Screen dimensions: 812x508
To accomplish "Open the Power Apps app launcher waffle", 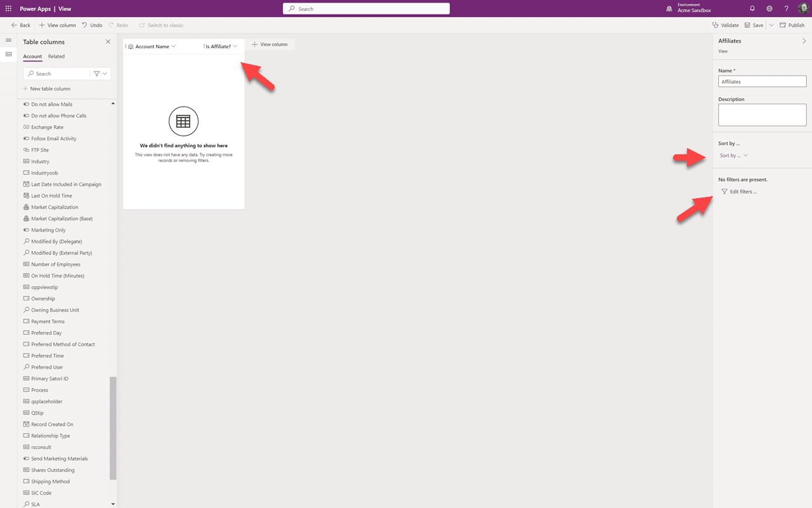I will coord(8,8).
